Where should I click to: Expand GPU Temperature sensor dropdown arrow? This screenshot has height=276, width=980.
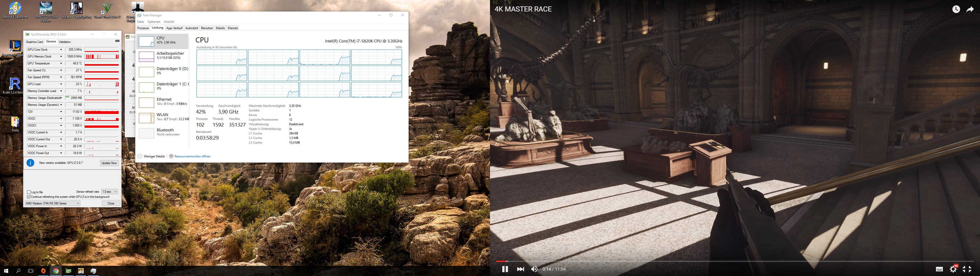(61, 64)
